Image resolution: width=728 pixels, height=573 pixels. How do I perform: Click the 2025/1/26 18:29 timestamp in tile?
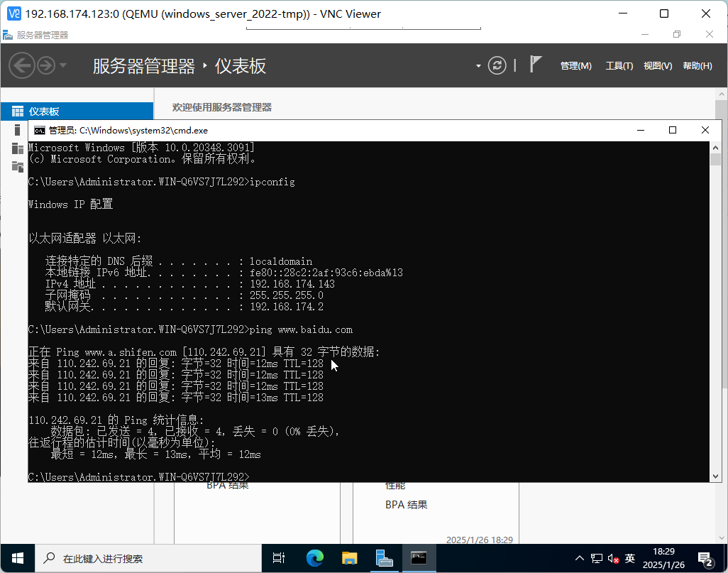click(x=479, y=540)
